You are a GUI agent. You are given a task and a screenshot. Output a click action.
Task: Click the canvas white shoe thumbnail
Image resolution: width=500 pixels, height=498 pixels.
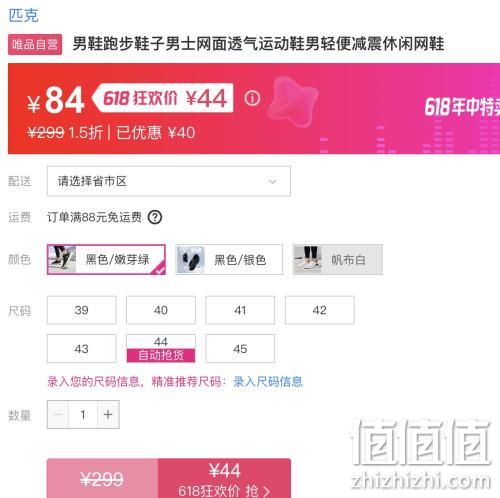coord(308,260)
